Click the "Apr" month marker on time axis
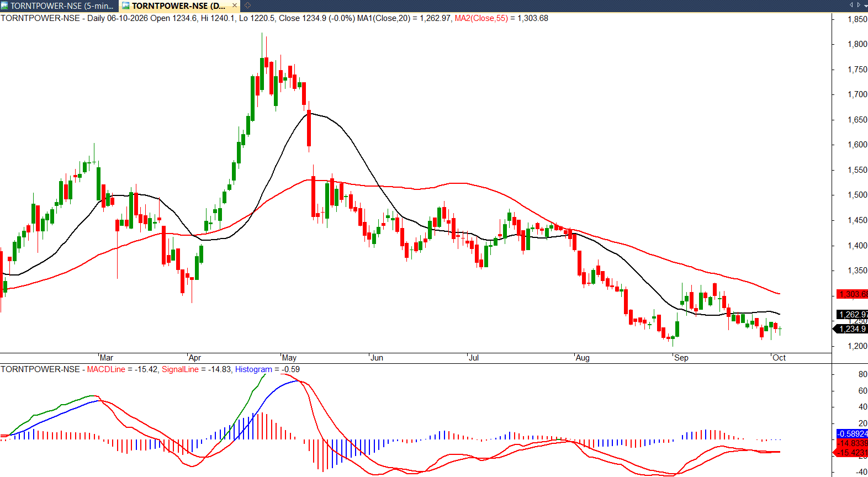Viewport: 868px width, 477px height. tap(195, 358)
